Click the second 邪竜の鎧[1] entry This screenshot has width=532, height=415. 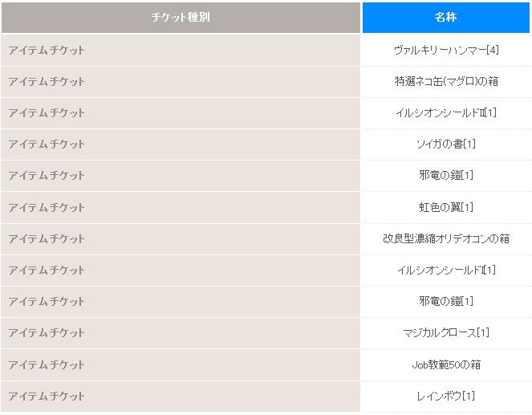coord(446,301)
